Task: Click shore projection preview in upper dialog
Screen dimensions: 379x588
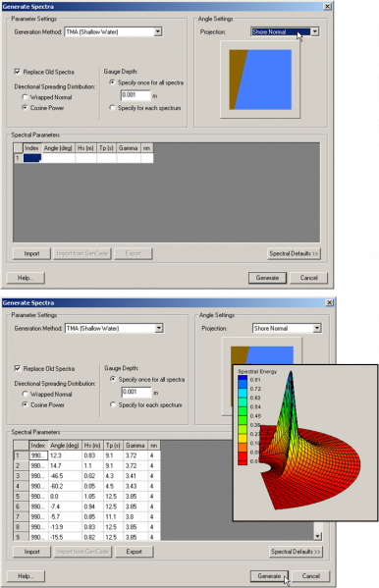Action: (260, 80)
